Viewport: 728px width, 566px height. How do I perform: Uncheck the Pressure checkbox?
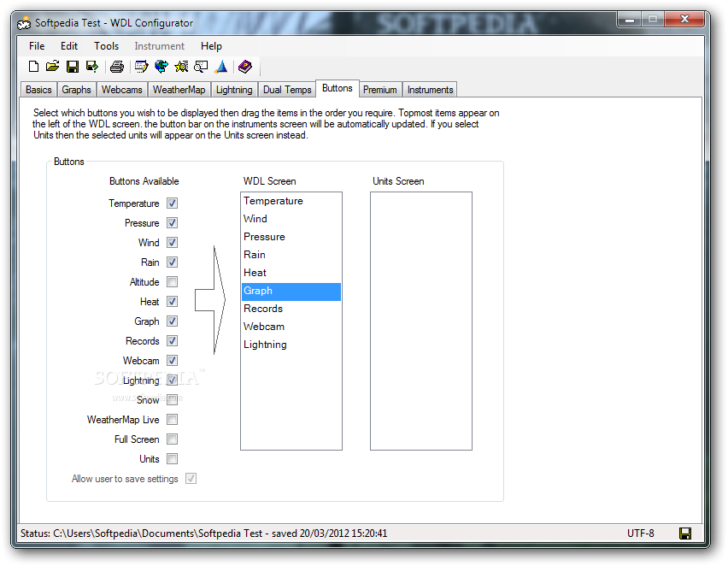pos(172,222)
